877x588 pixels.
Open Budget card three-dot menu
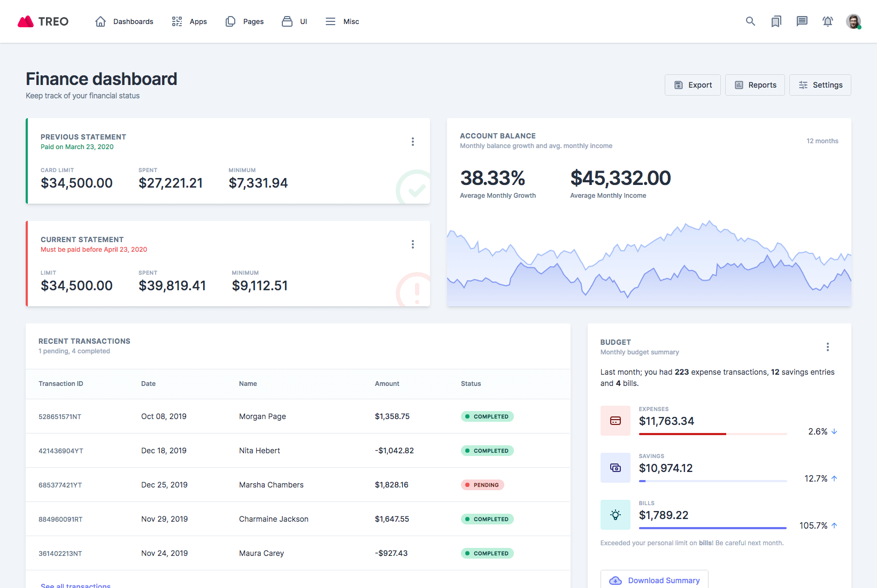click(827, 347)
